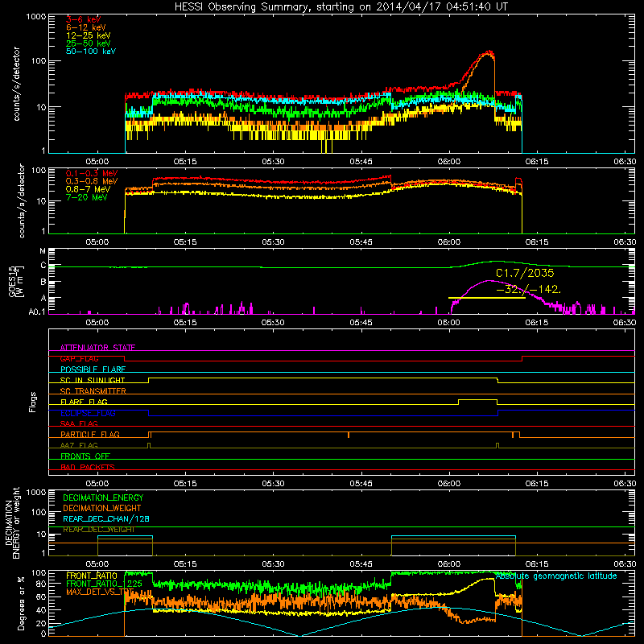Select the red 3-6 keV legend label
644x644 pixels.
[83, 19]
